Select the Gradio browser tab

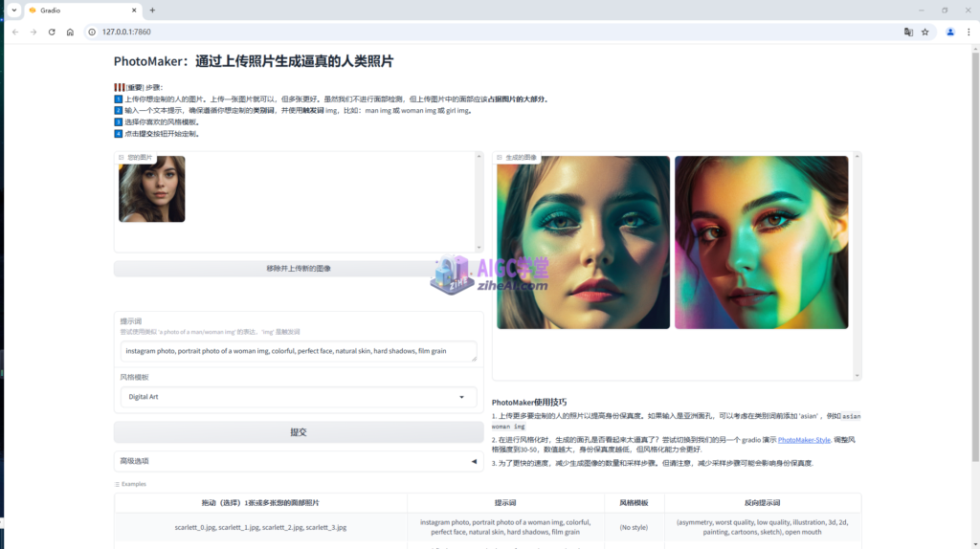[83, 10]
